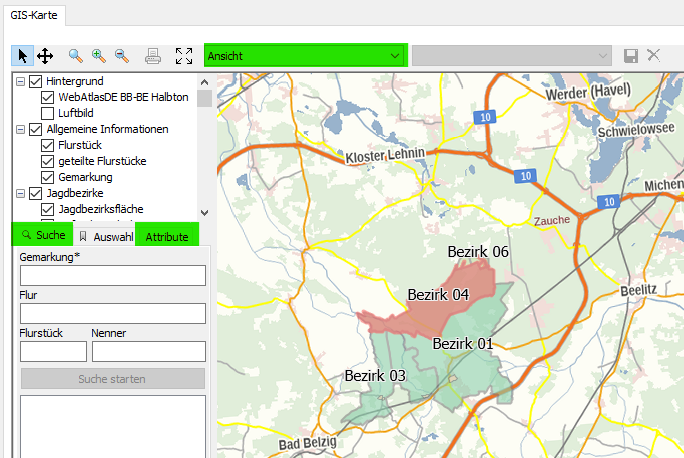Click the plain magnifier zoom tool
The height and width of the screenshot is (458, 684).
click(76, 56)
